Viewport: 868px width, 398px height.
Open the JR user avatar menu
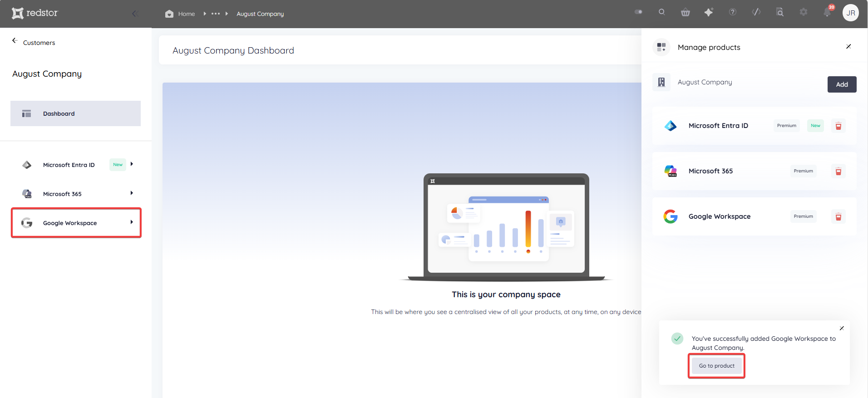tap(851, 13)
